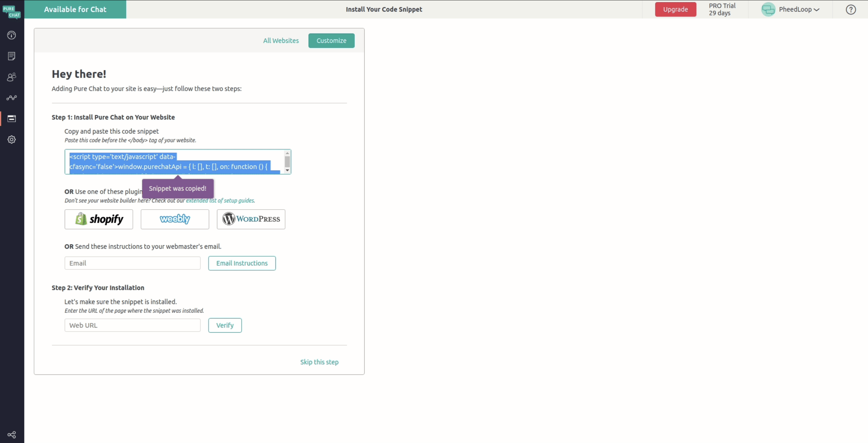Viewport: 868px width, 443px height.
Task: Choose the Shopify plugin option
Action: pos(99,219)
